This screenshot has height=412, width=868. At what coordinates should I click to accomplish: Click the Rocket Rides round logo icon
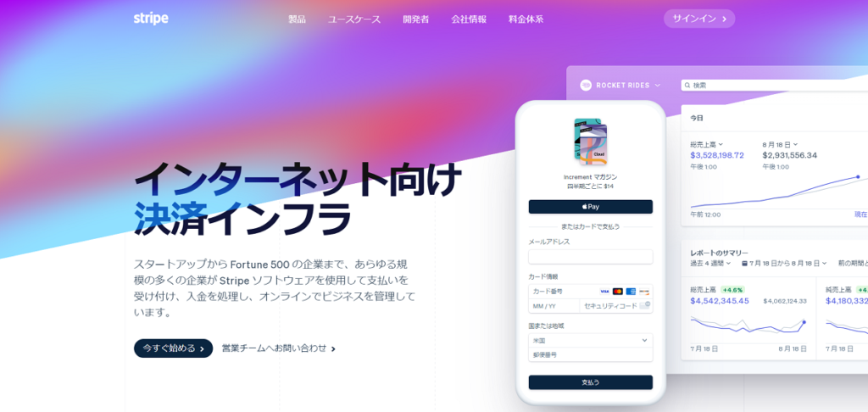pos(586,86)
